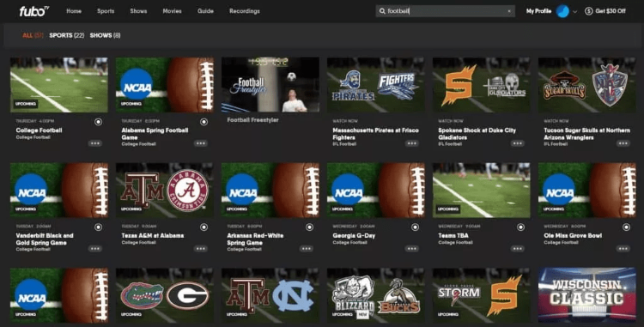Screen dimensions: 644x327
Task: Open more options for Vanderbilt Black and Gold
Action: [94, 248]
